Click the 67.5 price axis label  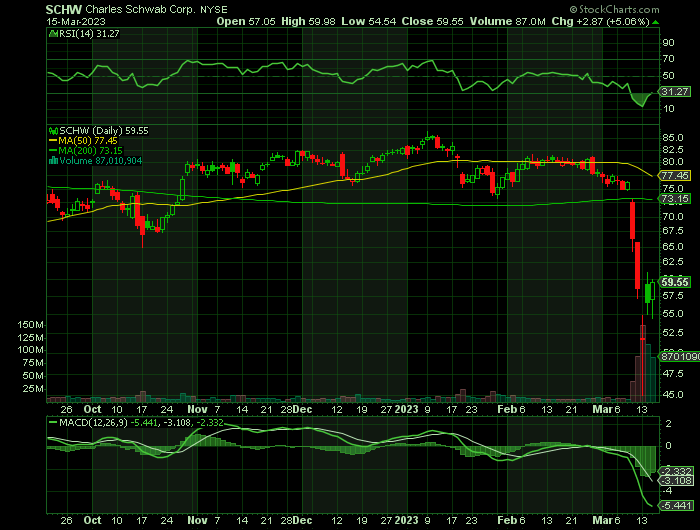tap(673, 231)
